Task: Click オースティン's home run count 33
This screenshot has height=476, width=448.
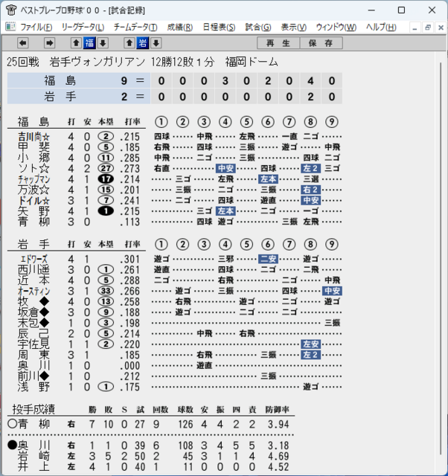Action: (106, 291)
